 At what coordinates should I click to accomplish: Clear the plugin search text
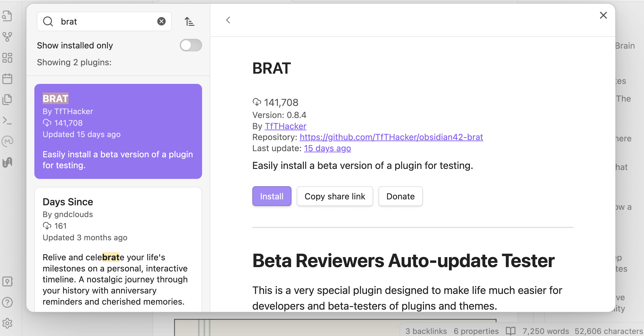(x=161, y=22)
